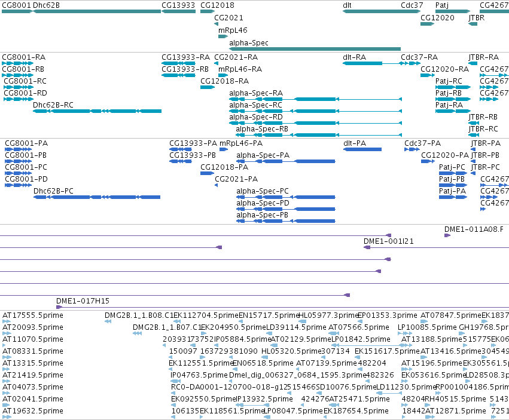Click the alpha-Spec-RD transcript label
Viewport: 509px width, 420px height.
(x=256, y=117)
